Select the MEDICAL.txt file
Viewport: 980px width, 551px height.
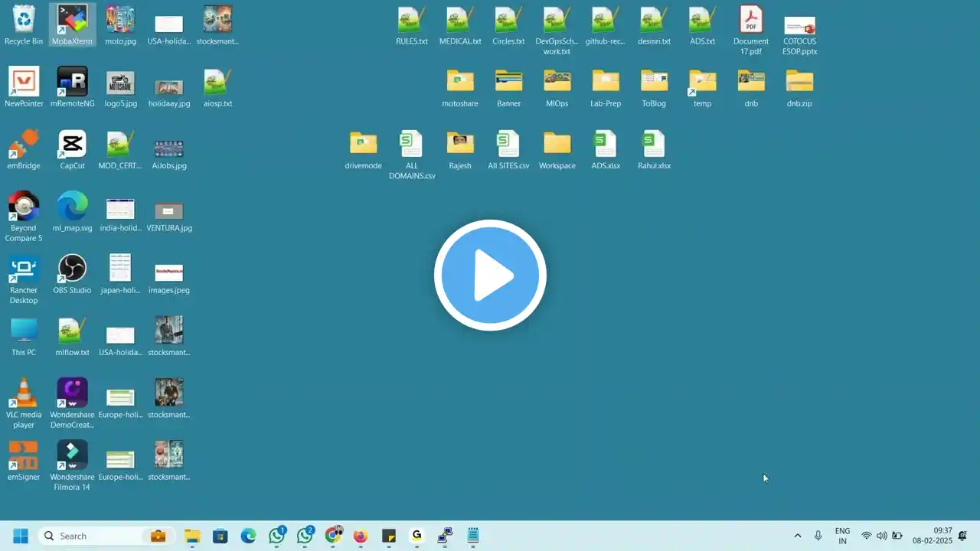point(460,25)
